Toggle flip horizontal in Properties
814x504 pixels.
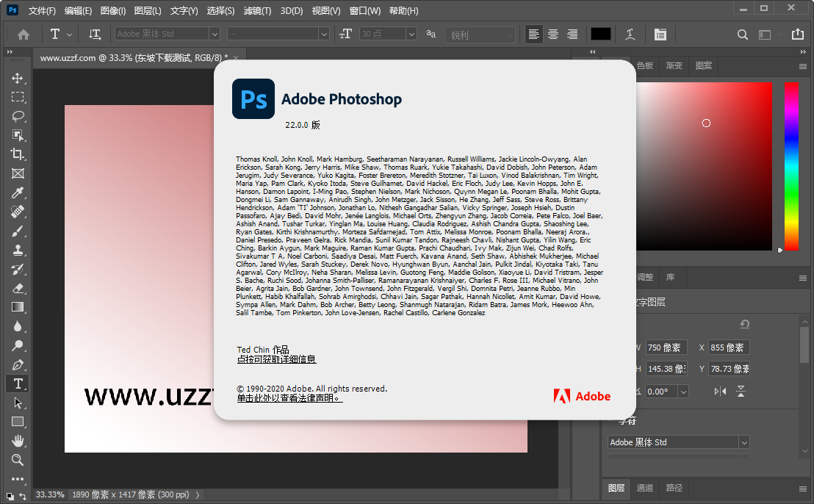720,392
